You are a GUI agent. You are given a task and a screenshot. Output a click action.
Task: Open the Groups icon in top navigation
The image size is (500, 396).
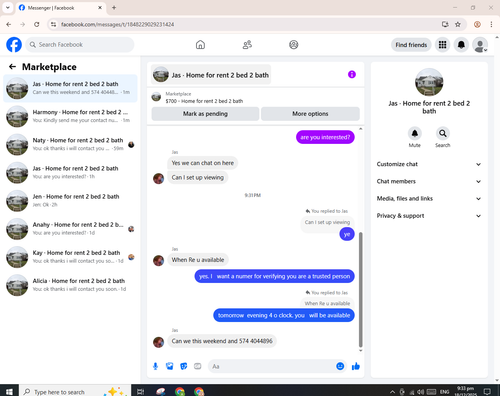tap(294, 45)
